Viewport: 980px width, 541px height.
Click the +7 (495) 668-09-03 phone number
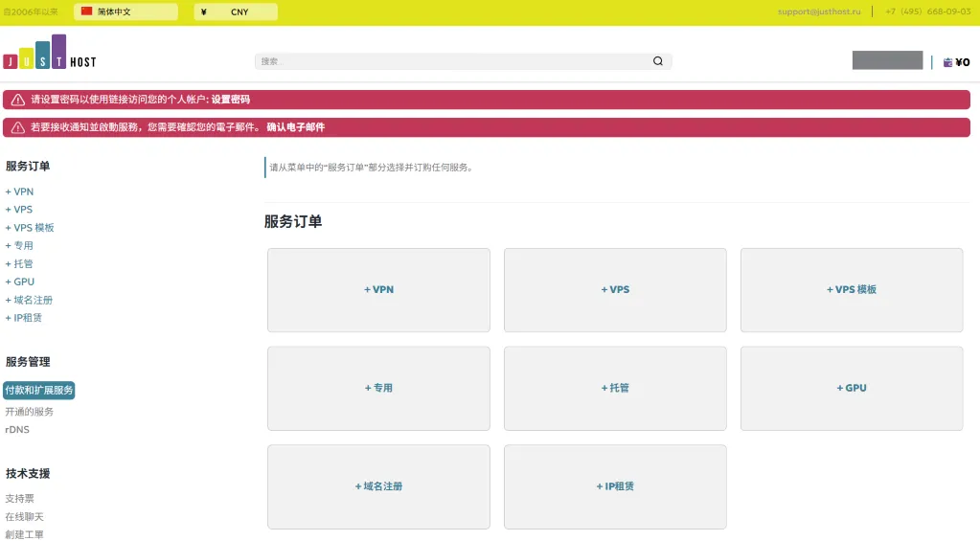click(x=927, y=11)
